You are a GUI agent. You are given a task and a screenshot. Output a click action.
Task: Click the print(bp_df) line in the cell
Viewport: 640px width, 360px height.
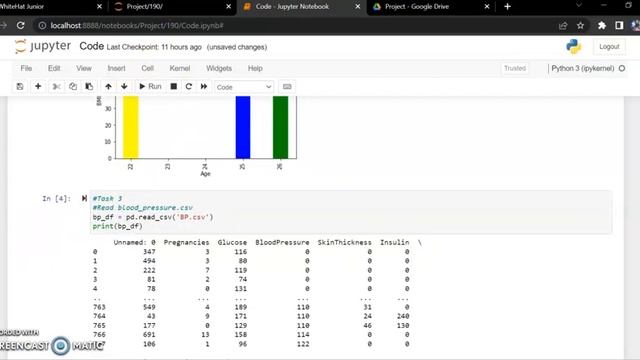tap(117, 226)
